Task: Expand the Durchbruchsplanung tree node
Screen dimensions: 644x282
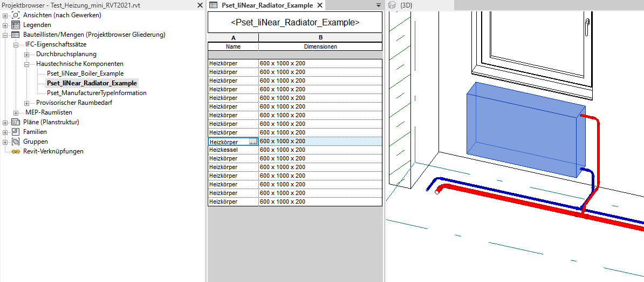Action: pos(26,54)
